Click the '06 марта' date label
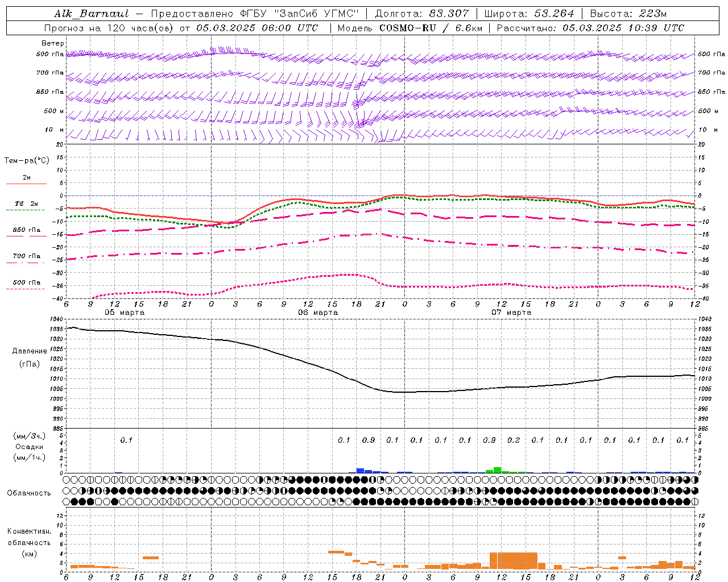Image resolution: width=728 pixels, height=582 pixels. (x=318, y=313)
